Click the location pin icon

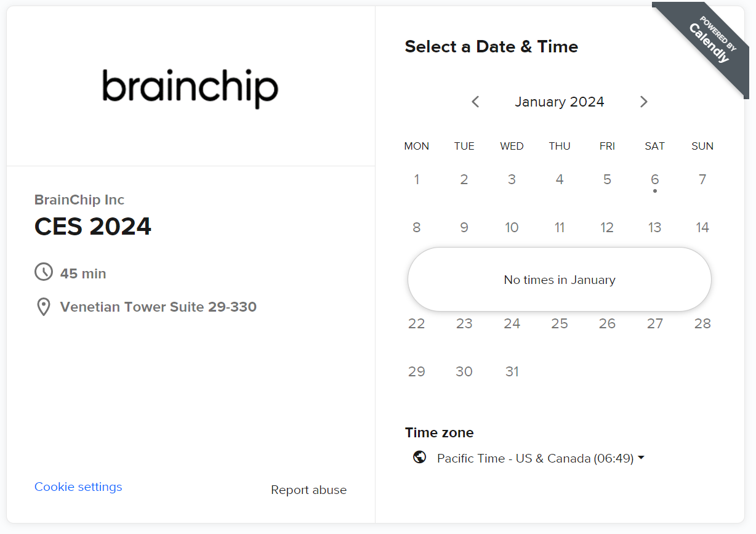point(44,307)
